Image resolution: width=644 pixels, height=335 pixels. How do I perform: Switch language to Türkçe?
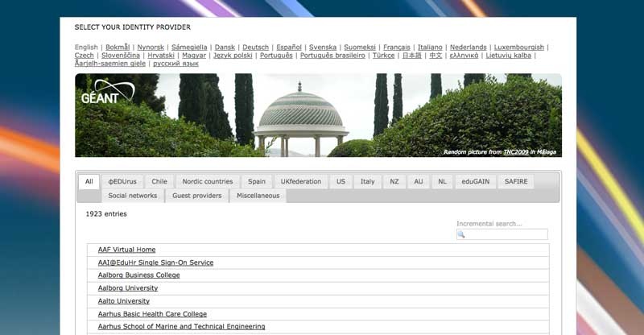coord(384,56)
